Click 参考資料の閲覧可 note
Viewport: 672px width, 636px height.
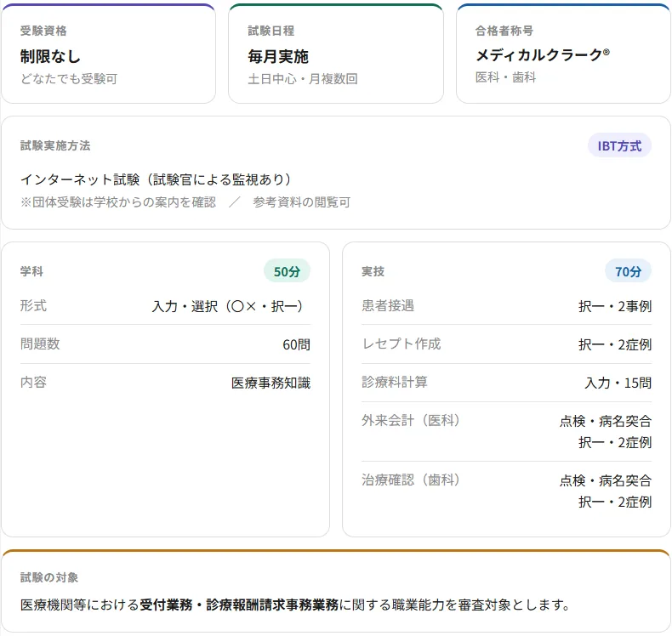pos(302,202)
